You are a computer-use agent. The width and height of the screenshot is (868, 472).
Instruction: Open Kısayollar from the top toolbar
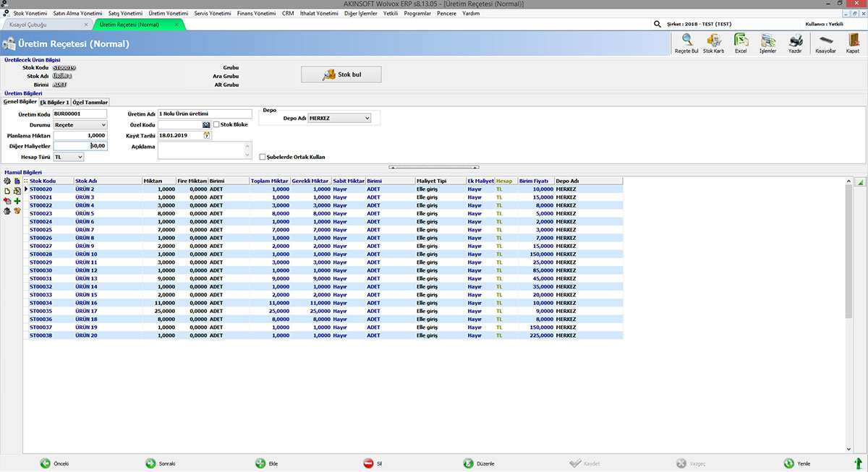pyautogui.click(x=825, y=42)
